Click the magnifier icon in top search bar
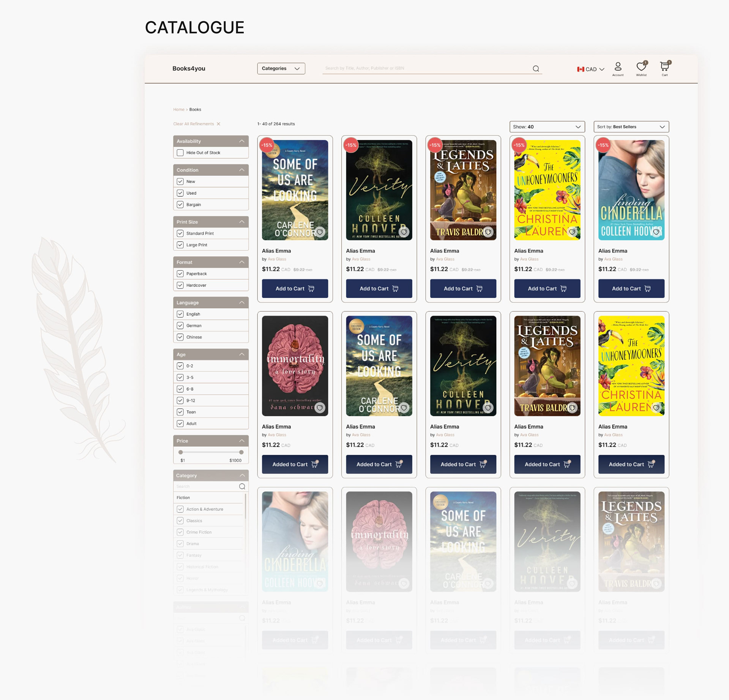729x700 pixels. [x=536, y=69]
